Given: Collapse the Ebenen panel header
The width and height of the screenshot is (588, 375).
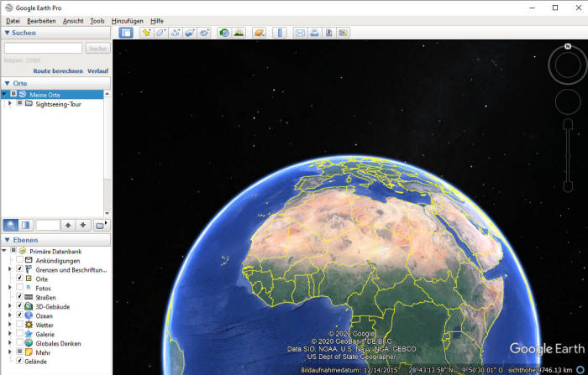Looking at the screenshot, I should tap(56, 240).
